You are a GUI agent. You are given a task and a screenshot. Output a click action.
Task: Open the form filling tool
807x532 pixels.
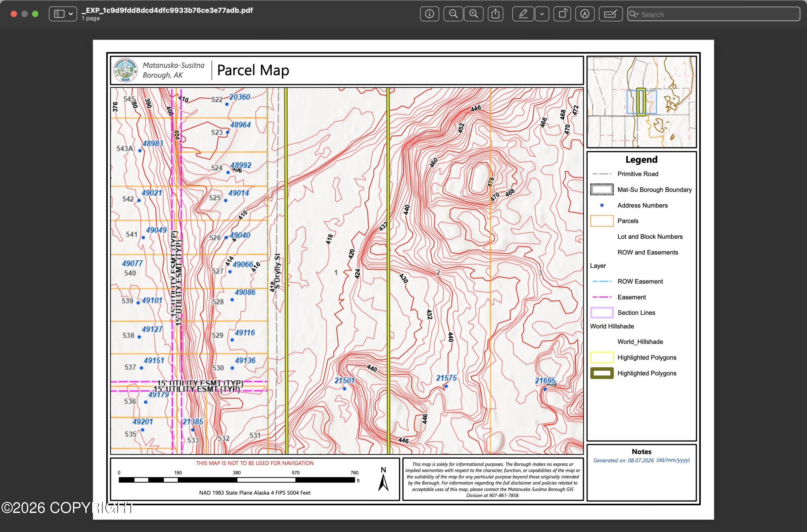[611, 14]
